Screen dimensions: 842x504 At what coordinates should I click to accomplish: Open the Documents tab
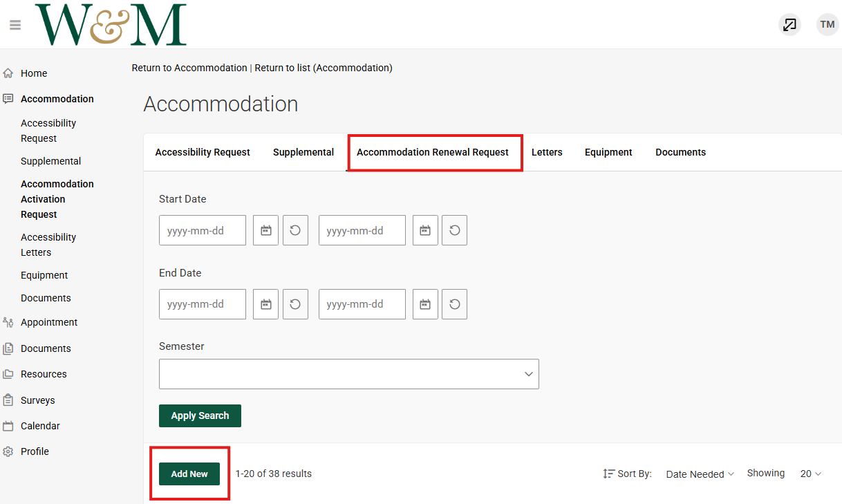[x=681, y=152]
